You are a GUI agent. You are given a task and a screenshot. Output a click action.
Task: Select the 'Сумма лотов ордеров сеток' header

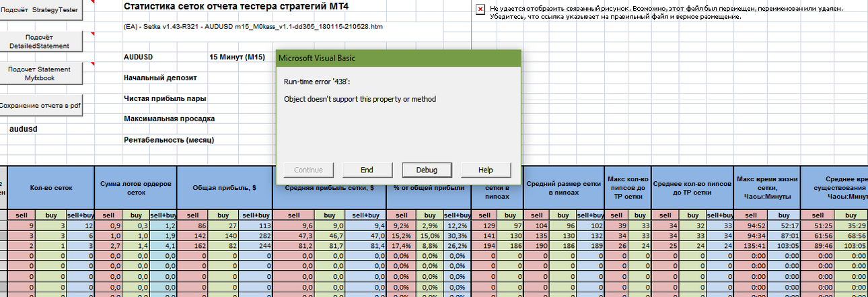point(137,188)
